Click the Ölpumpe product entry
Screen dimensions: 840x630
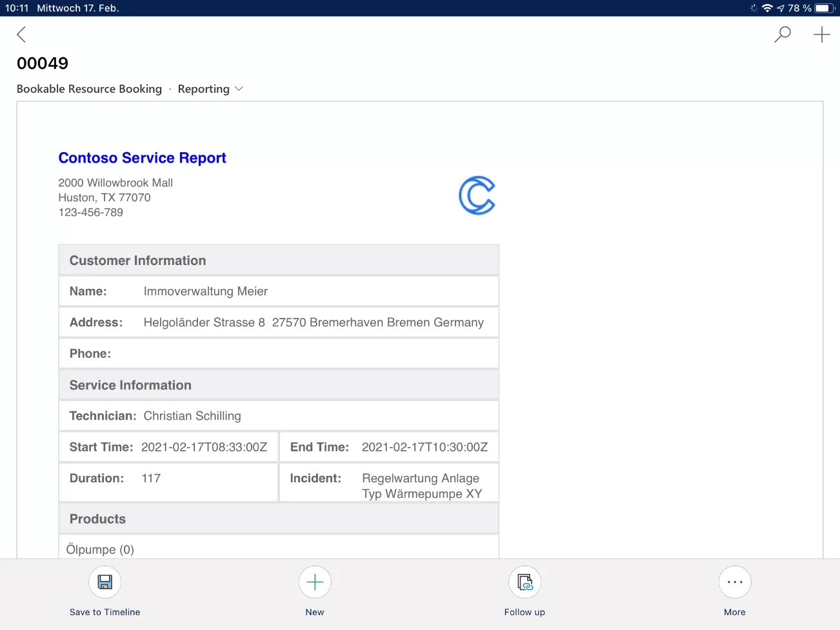(100, 549)
